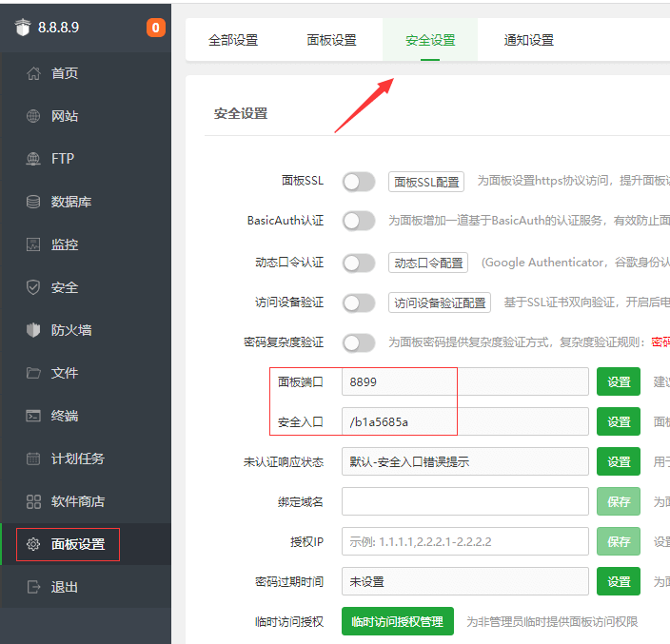The image size is (670, 644).
Task: Toggle the 动态口令认证 switch
Action: (359, 263)
